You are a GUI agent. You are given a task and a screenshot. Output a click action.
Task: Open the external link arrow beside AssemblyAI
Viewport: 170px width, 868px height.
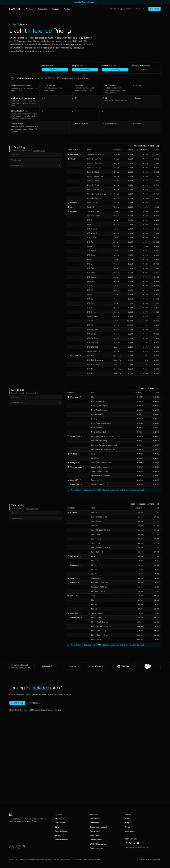tap(82, 436)
